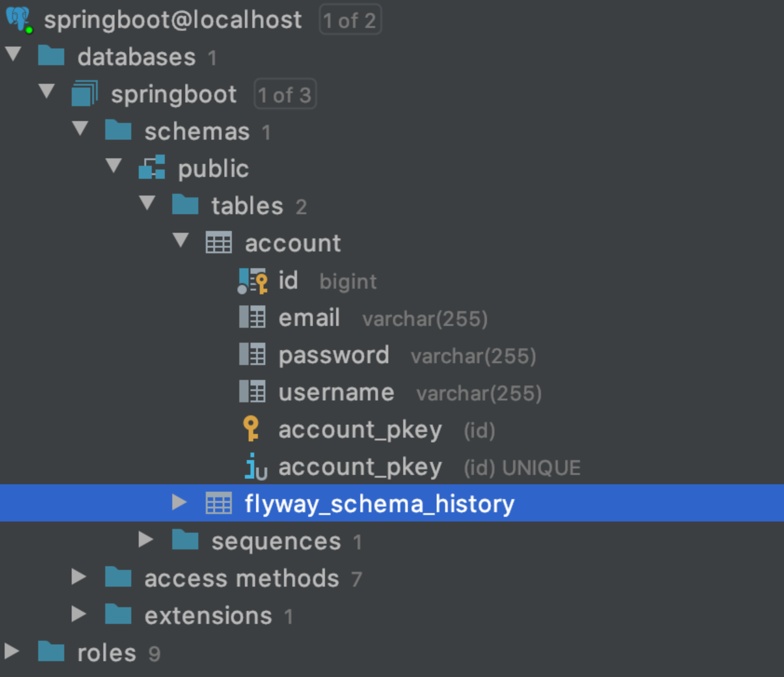
Task: Click the PostgreSQL elephant datasource icon
Action: point(19,20)
